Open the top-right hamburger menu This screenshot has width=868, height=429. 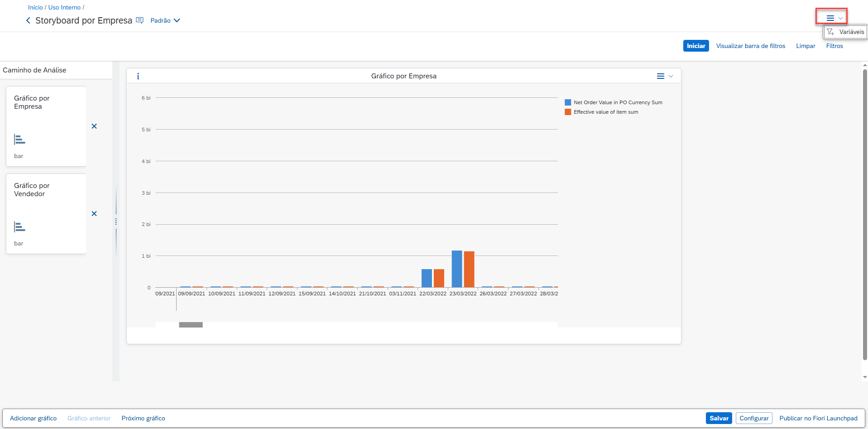tap(830, 18)
